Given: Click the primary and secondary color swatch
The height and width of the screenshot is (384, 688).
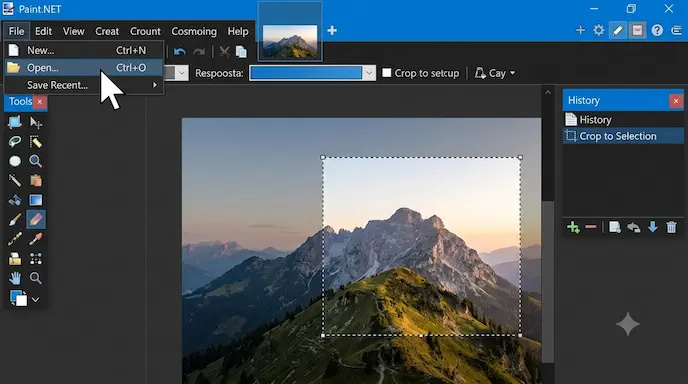Looking at the screenshot, I should (x=18, y=298).
